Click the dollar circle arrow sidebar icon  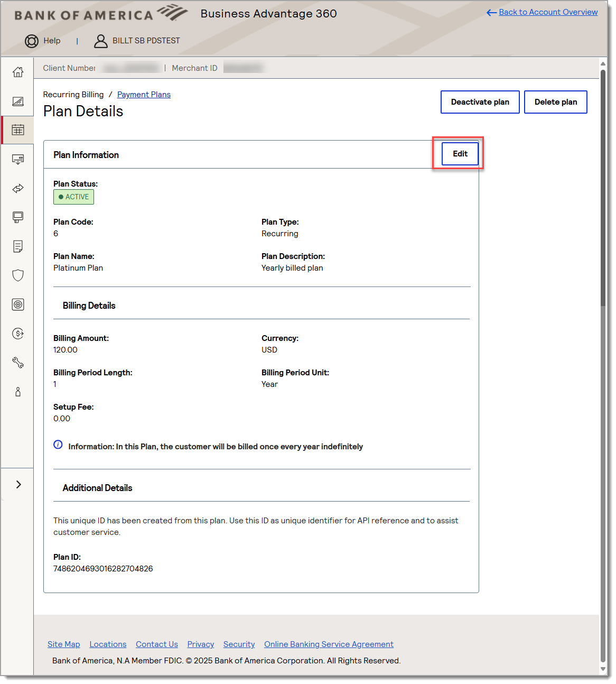pos(18,334)
